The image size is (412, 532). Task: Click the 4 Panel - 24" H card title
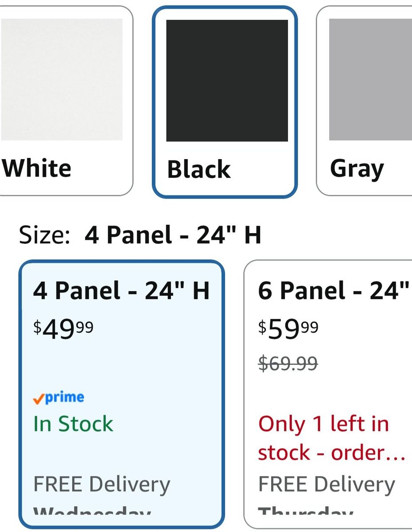click(121, 291)
